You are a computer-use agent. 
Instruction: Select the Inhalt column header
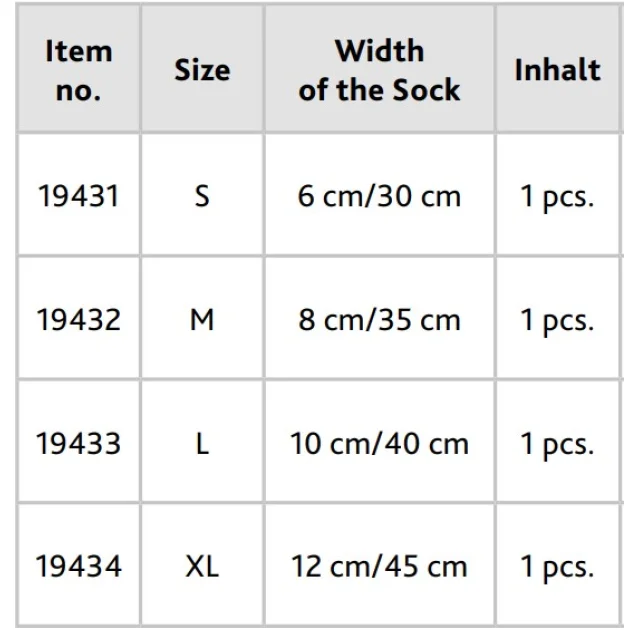pyautogui.click(x=558, y=70)
